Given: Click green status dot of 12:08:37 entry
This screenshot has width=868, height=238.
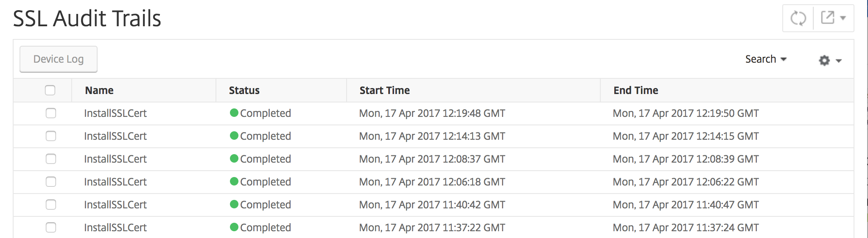Looking at the screenshot, I should [x=234, y=158].
